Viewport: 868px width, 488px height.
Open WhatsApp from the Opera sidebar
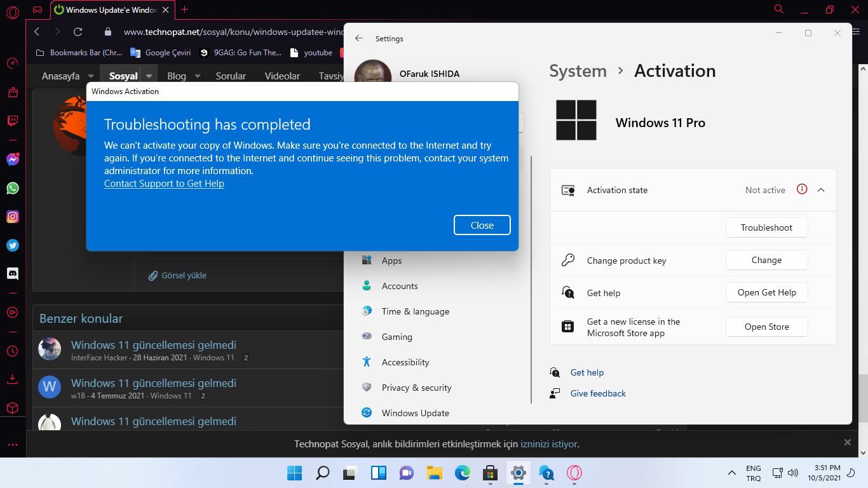tap(13, 188)
